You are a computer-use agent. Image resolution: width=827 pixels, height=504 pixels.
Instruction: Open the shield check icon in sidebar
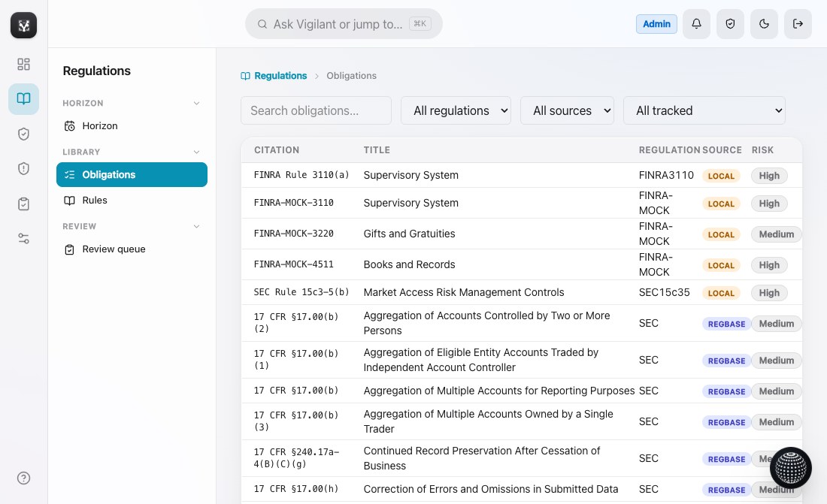24,134
